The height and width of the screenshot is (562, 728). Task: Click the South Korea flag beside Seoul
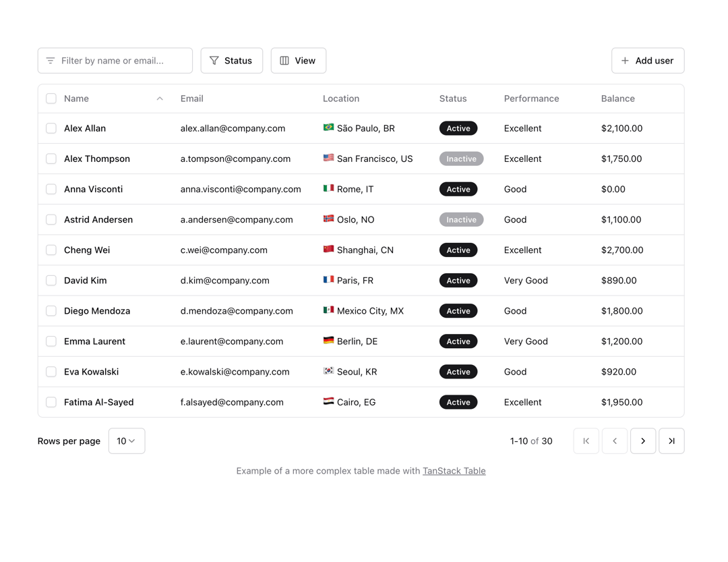(328, 371)
